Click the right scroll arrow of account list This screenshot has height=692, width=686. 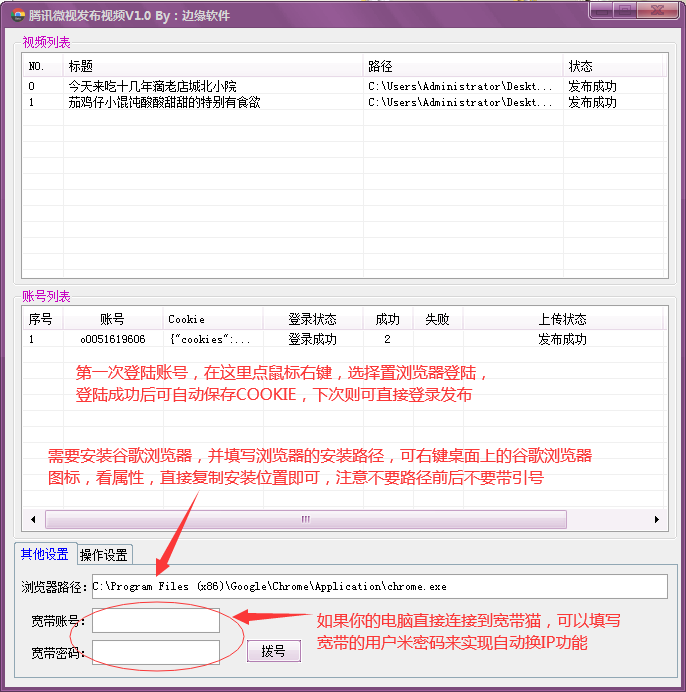pos(657,519)
